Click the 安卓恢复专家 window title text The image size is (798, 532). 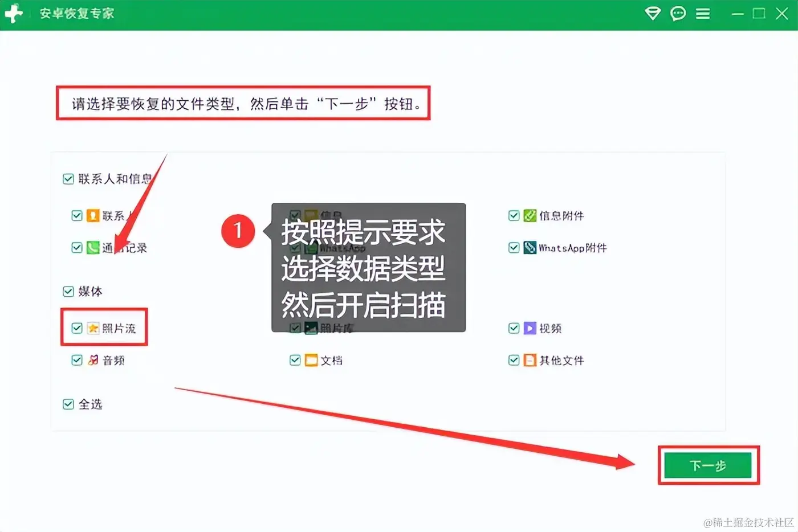(77, 13)
